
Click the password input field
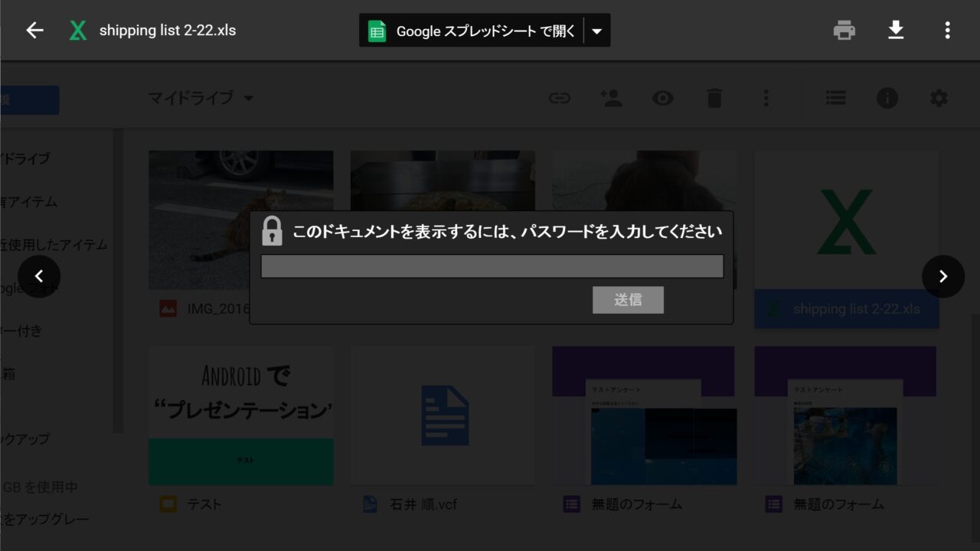(492, 266)
